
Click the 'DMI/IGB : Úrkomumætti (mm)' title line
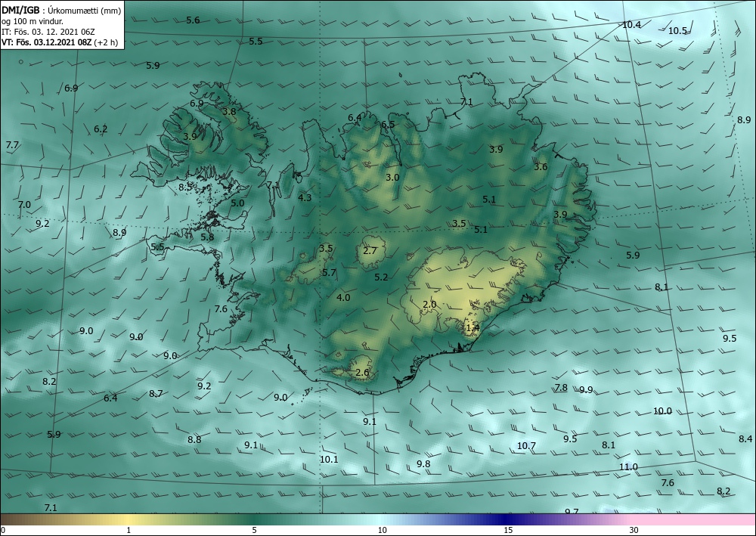(x=61, y=10)
